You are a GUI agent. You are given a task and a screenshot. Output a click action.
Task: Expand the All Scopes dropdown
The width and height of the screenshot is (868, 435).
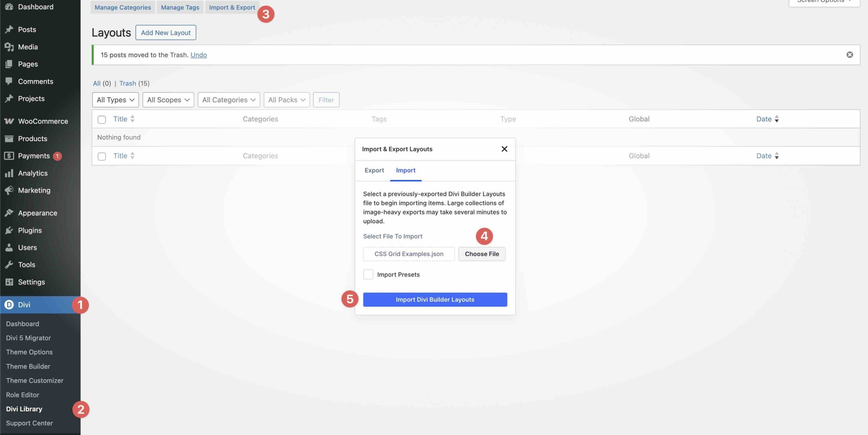[168, 100]
